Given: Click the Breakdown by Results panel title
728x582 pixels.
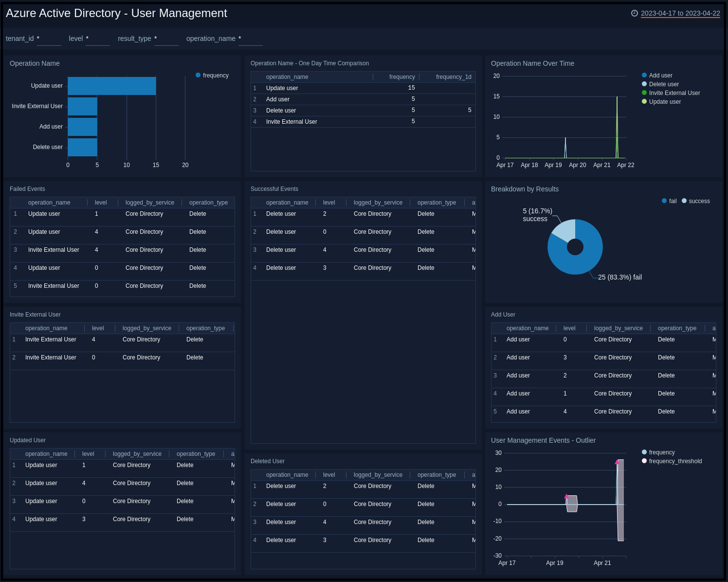Looking at the screenshot, I should 525,189.
